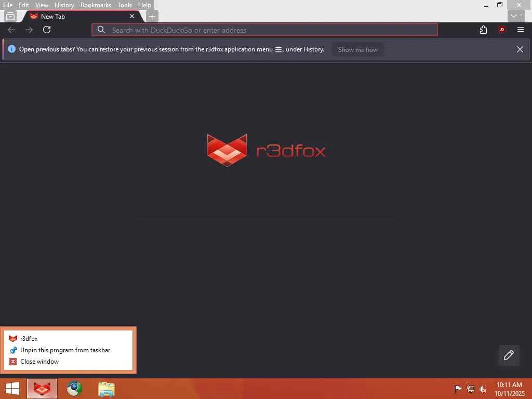The height and width of the screenshot is (399, 532).
Task: Go back one page
Action: coord(11,30)
